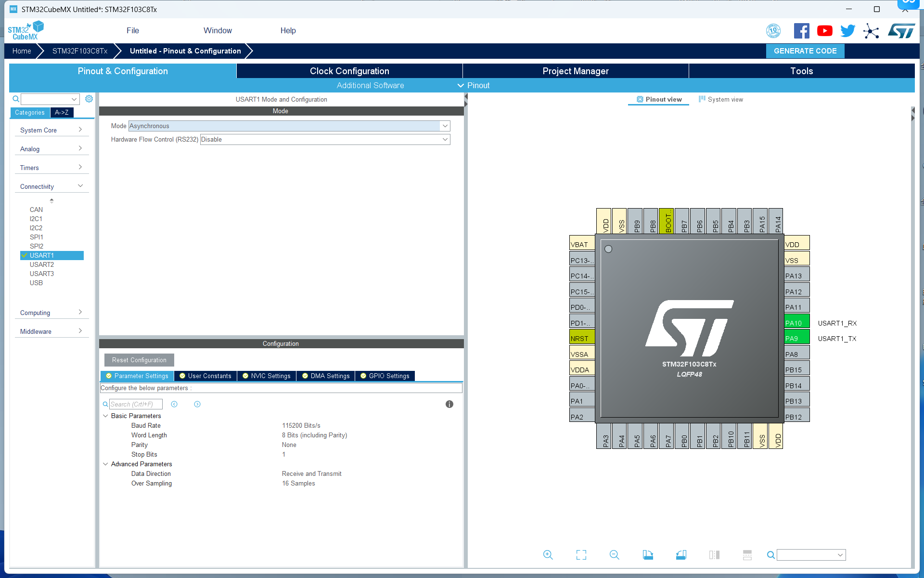Click the ST logo icon
Viewport: 924px width, 578px height.
[901, 31]
